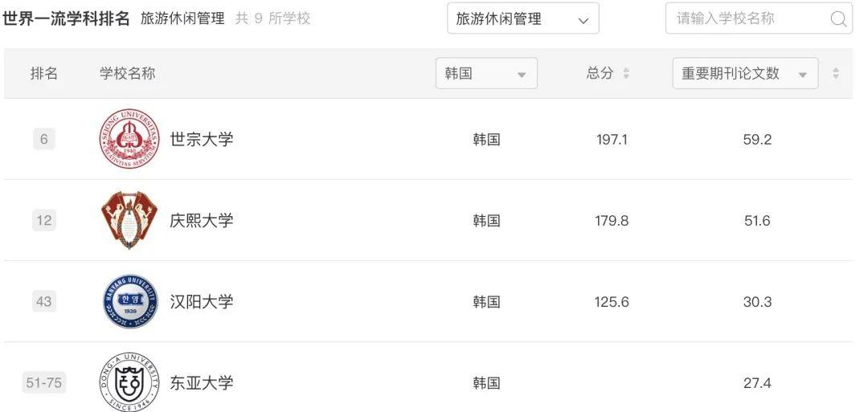Click the Kyung Hee University crest
The height and width of the screenshot is (412, 868).
[129, 220]
